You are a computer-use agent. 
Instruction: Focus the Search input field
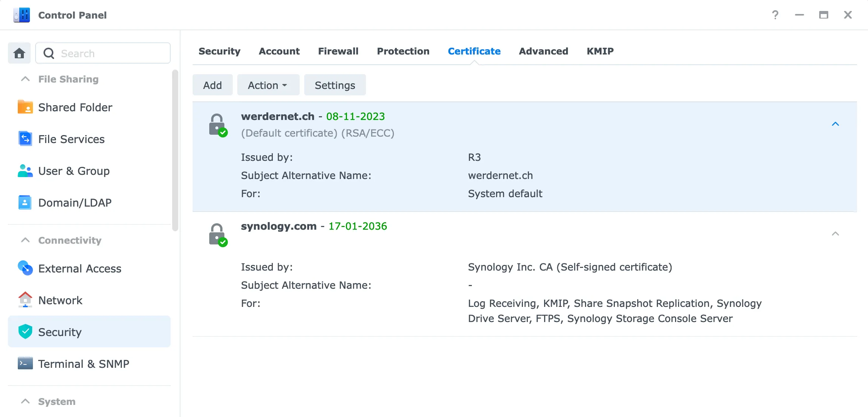pos(103,53)
